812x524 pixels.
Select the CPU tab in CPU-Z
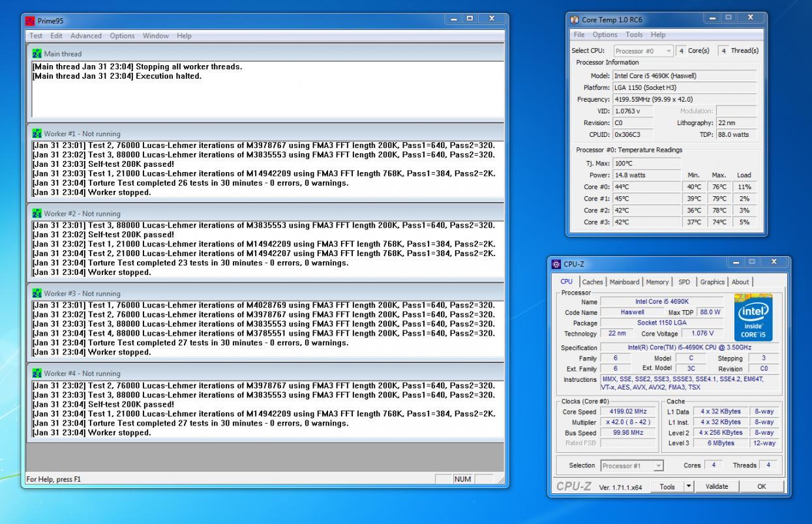tap(566, 282)
